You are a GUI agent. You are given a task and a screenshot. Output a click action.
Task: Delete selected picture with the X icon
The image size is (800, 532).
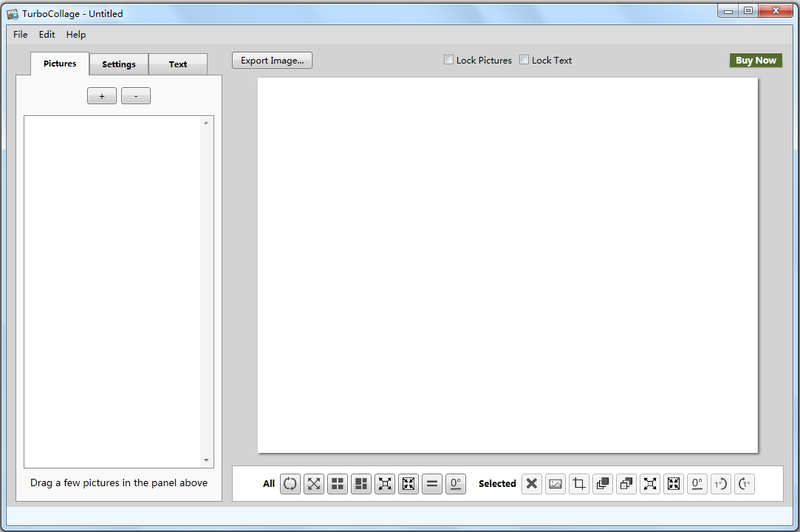point(532,484)
